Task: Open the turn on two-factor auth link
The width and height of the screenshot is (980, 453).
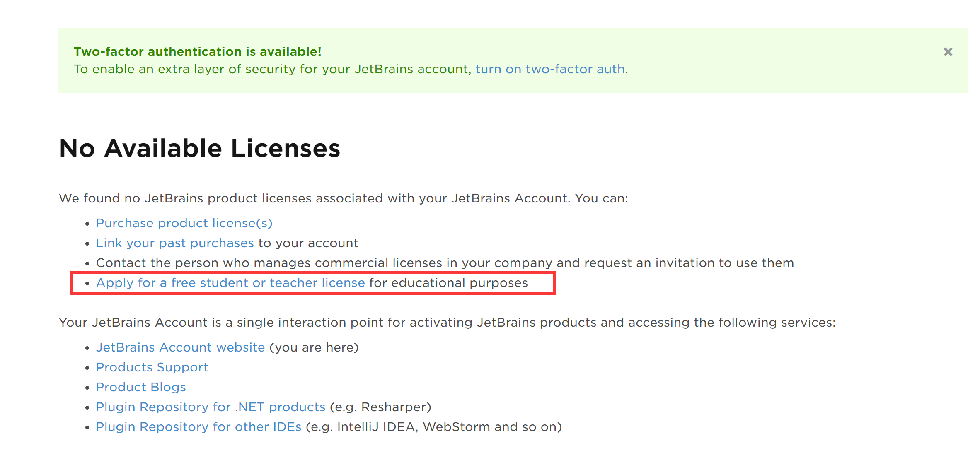Action: coord(550,69)
